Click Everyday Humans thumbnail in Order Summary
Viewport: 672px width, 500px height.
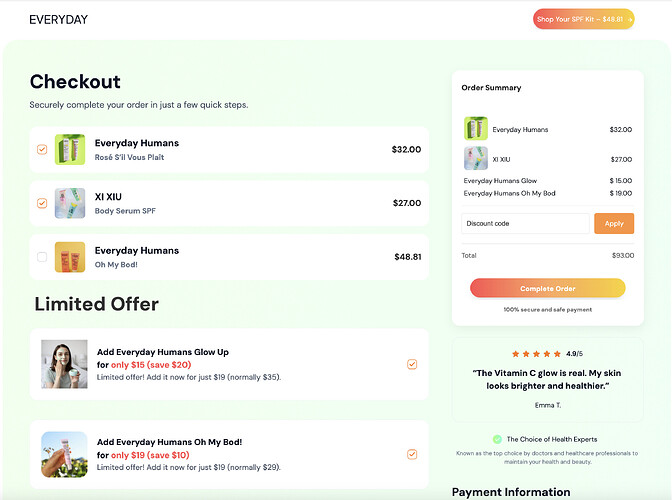pyautogui.click(x=475, y=129)
